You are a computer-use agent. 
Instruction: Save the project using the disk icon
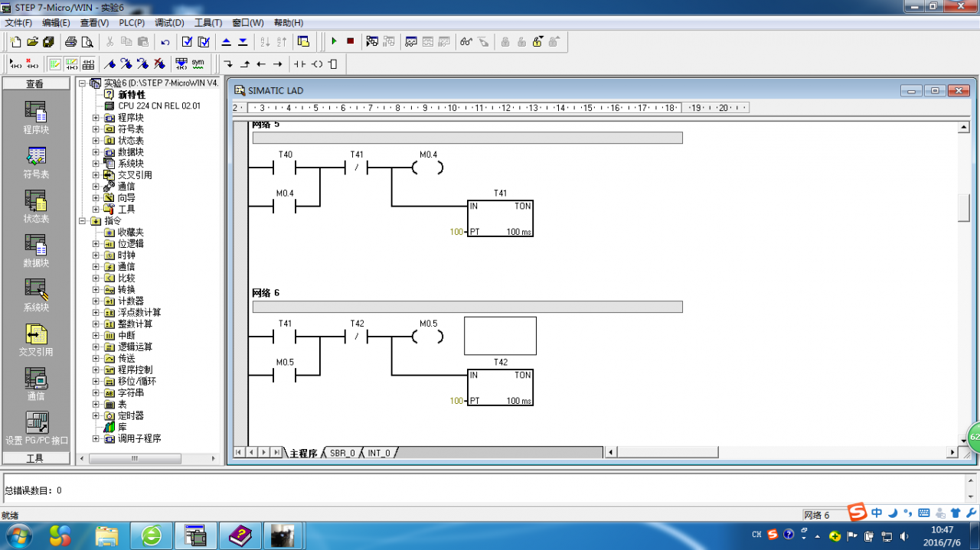click(49, 41)
